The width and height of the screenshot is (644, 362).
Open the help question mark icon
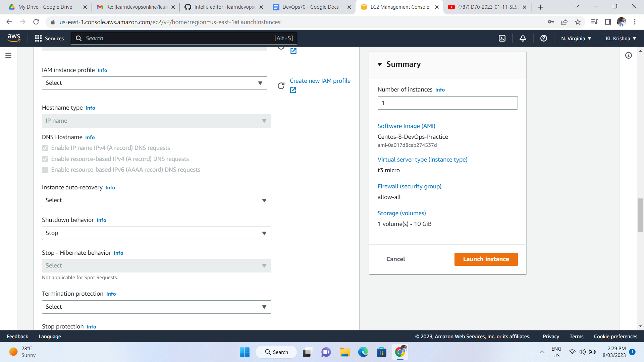pyautogui.click(x=544, y=38)
